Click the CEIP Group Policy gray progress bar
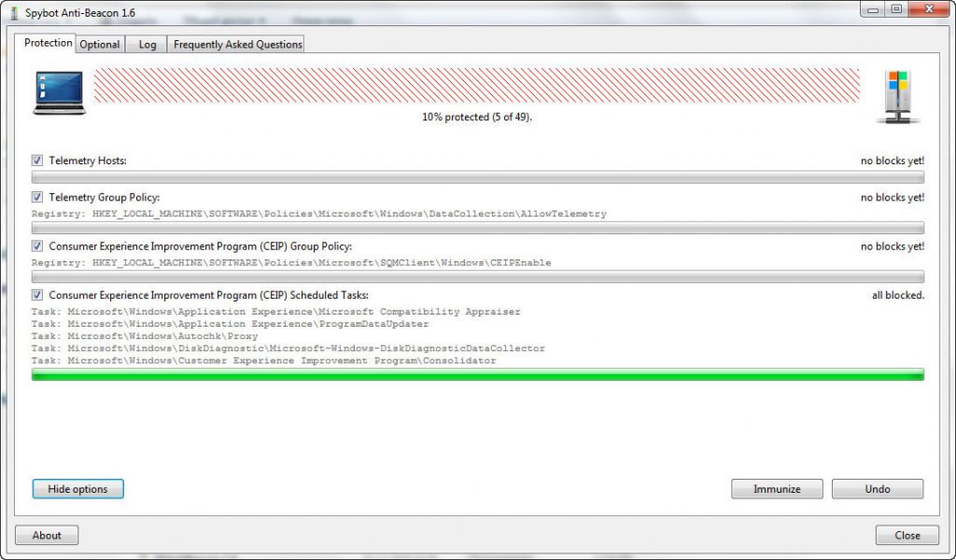Screen dimensions: 956x560 click(478, 276)
